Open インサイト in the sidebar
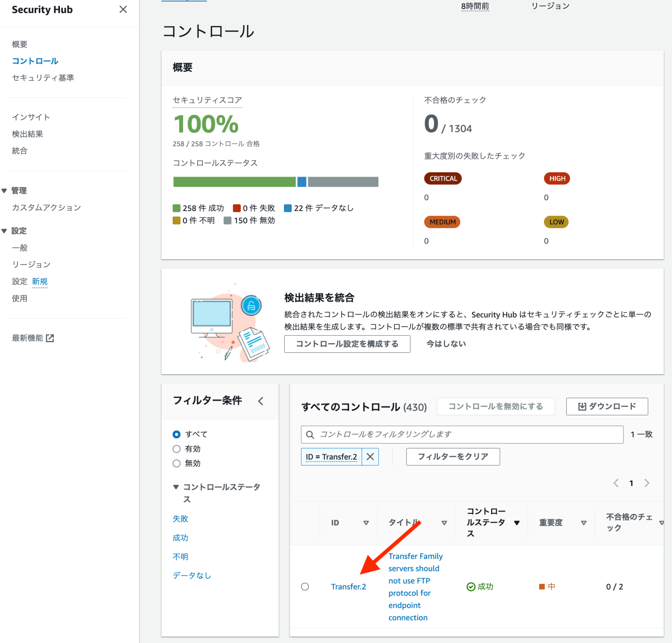 (x=31, y=117)
